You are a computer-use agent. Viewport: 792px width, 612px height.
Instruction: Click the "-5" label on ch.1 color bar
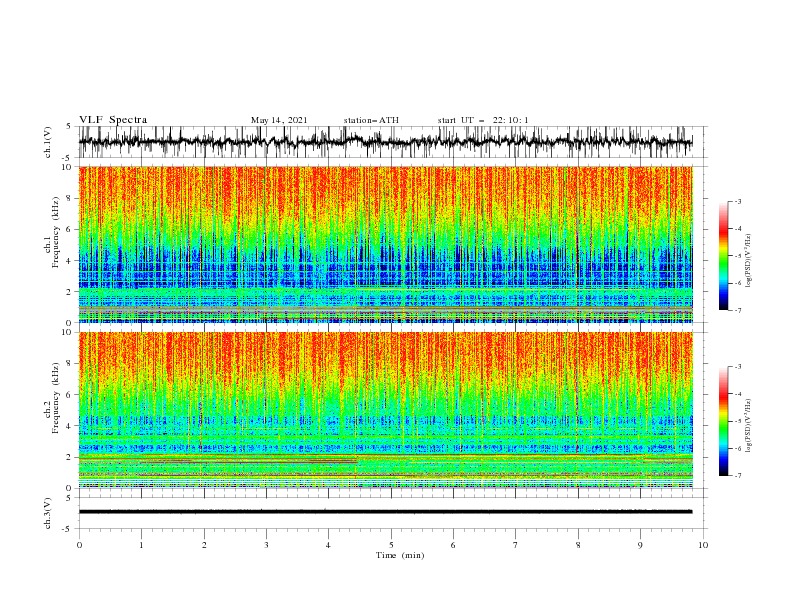pyautogui.click(x=737, y=256)
